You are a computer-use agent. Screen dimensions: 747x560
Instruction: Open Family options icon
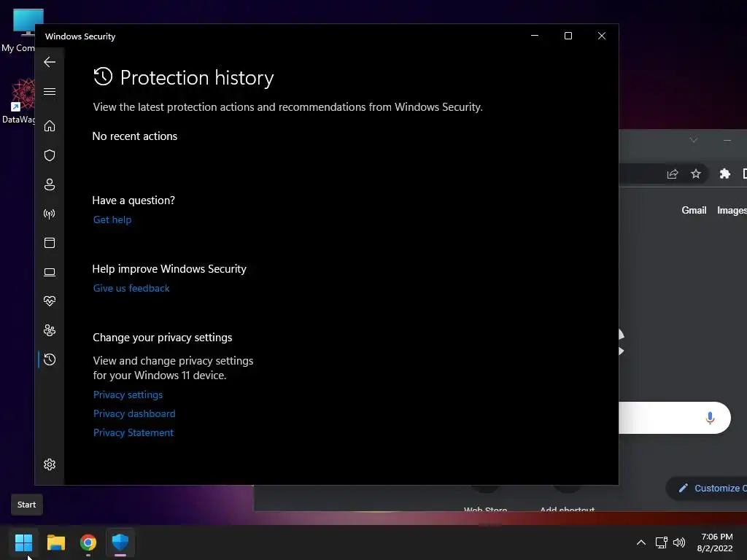point(50,330)
